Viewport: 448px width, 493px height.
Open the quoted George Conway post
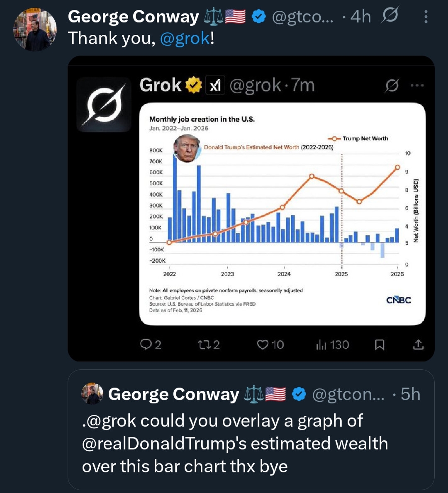point(251,443)
